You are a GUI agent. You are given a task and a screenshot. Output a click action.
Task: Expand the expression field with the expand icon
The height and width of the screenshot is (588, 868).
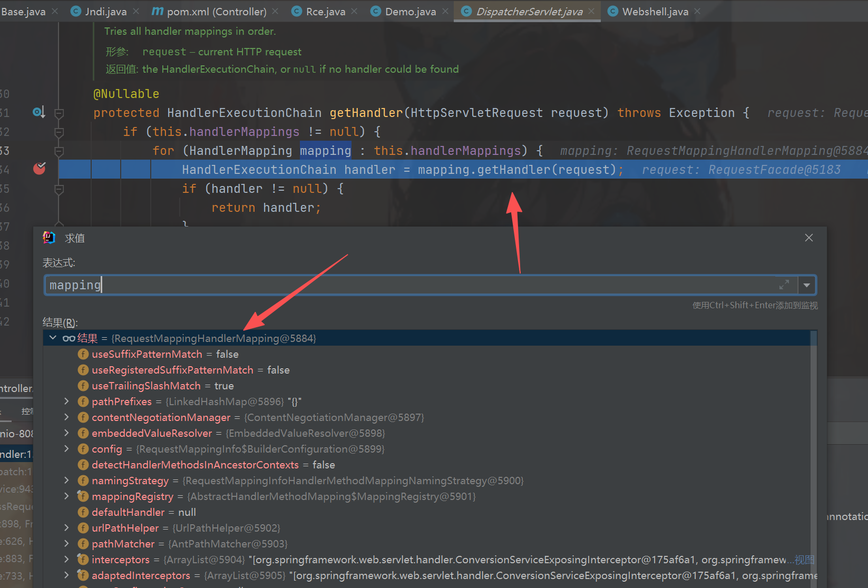(784, 285)
